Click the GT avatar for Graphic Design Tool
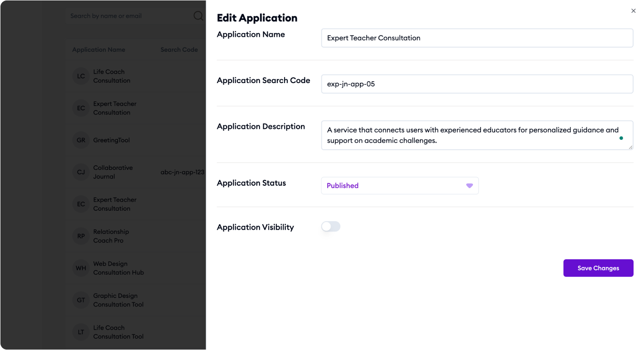644x350 pixels. click(81, 300)
